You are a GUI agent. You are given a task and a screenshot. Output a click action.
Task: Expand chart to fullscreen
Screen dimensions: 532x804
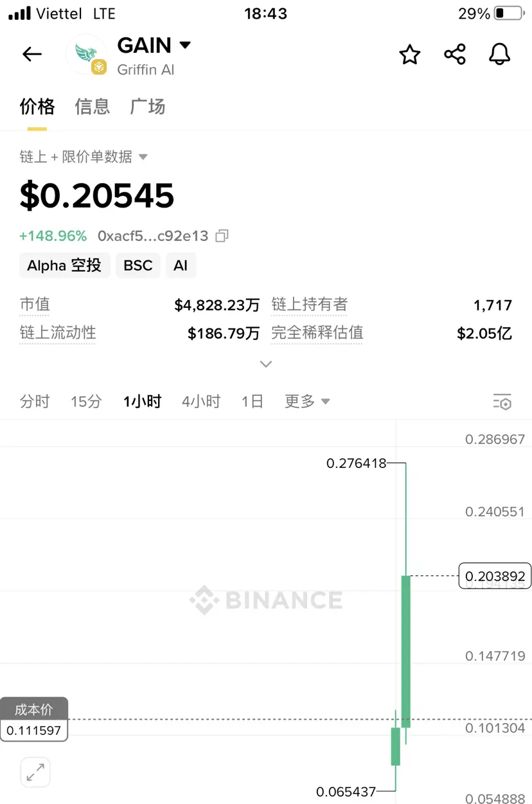point(35,772)
